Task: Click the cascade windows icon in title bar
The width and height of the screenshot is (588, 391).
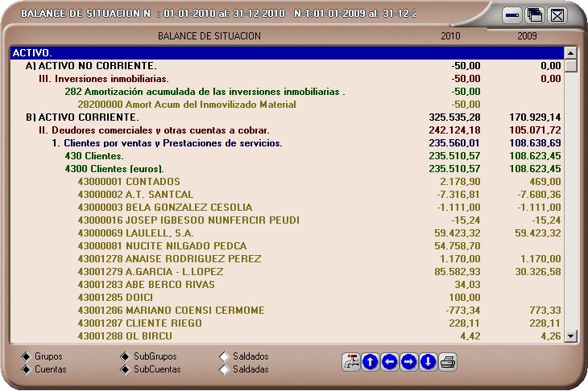Action: (x=534, y=14)
